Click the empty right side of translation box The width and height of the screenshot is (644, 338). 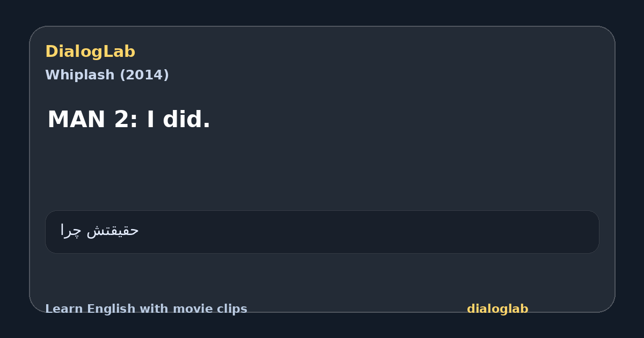pos(429,232)
